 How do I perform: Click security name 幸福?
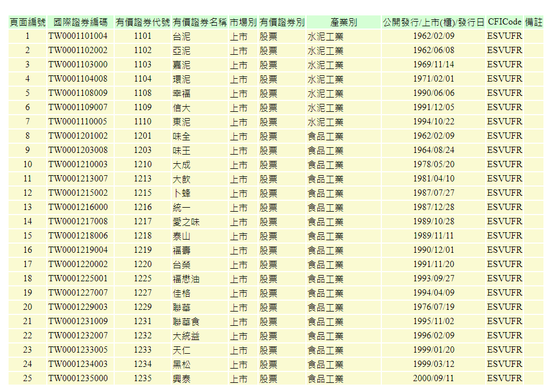click(x=182, y=94)
